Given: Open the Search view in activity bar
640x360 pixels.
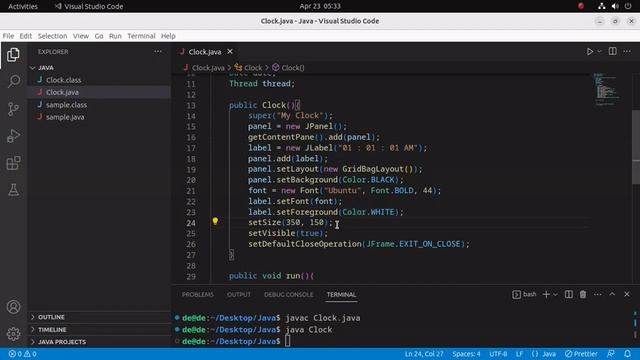Looking at the screenshot, I should [13, 81].
